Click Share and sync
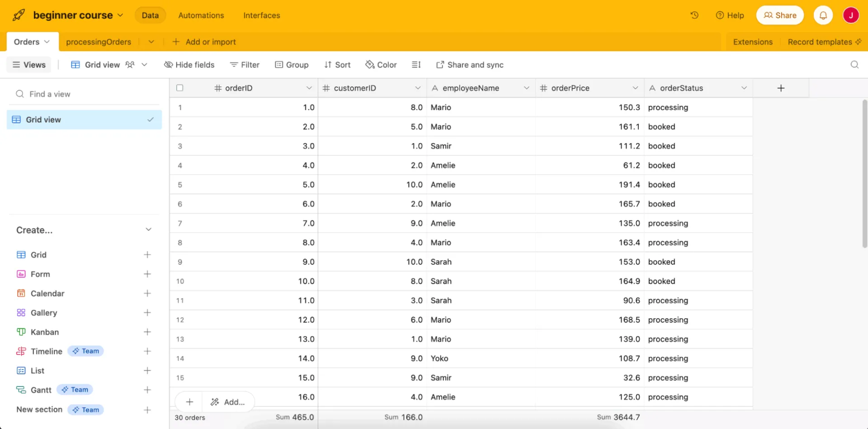Viewport: 868px width, 429px height. point(470,65)
